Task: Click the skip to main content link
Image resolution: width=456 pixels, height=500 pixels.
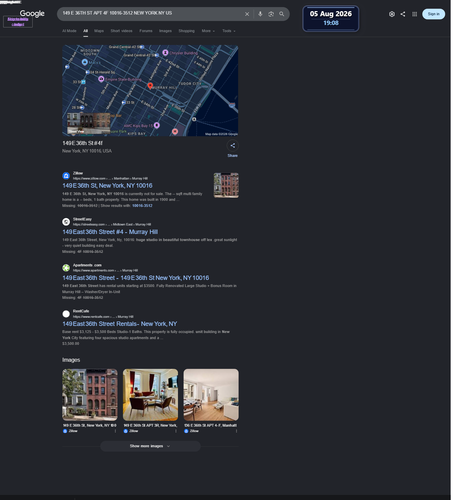Action: point(18,22)
